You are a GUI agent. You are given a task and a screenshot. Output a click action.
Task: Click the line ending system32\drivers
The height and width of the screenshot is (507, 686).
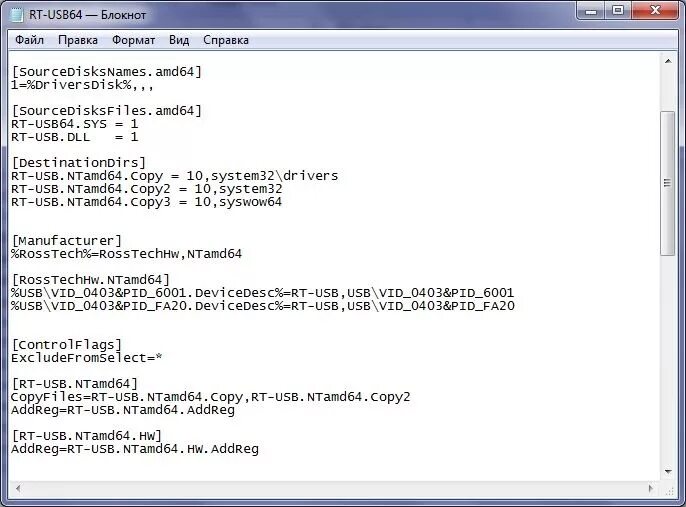[x=175, y=176]
